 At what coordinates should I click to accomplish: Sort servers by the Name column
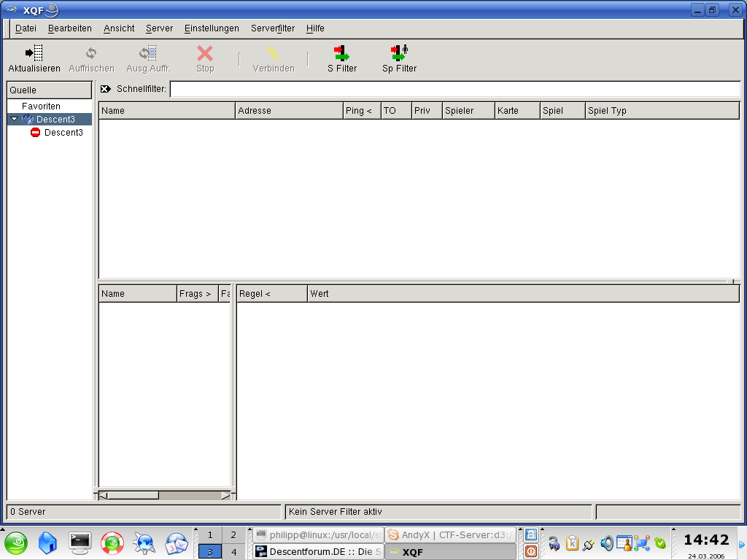(167, 111)
